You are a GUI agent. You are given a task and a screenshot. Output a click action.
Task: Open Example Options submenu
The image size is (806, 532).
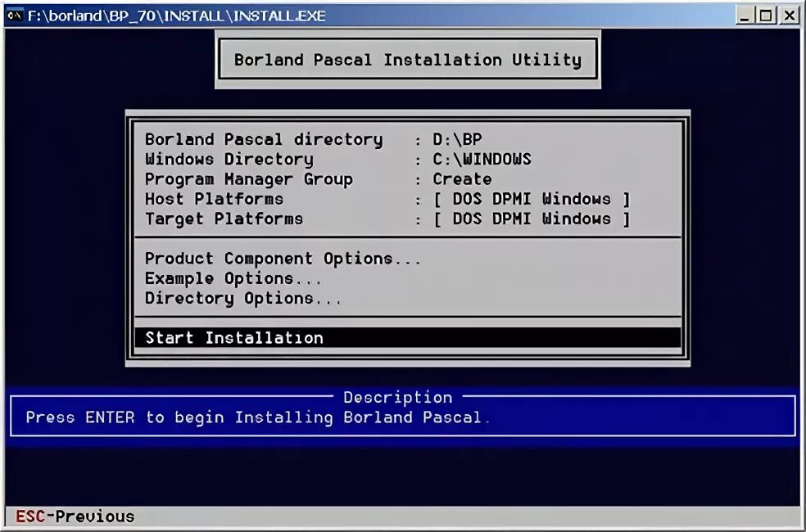(233, 279)
